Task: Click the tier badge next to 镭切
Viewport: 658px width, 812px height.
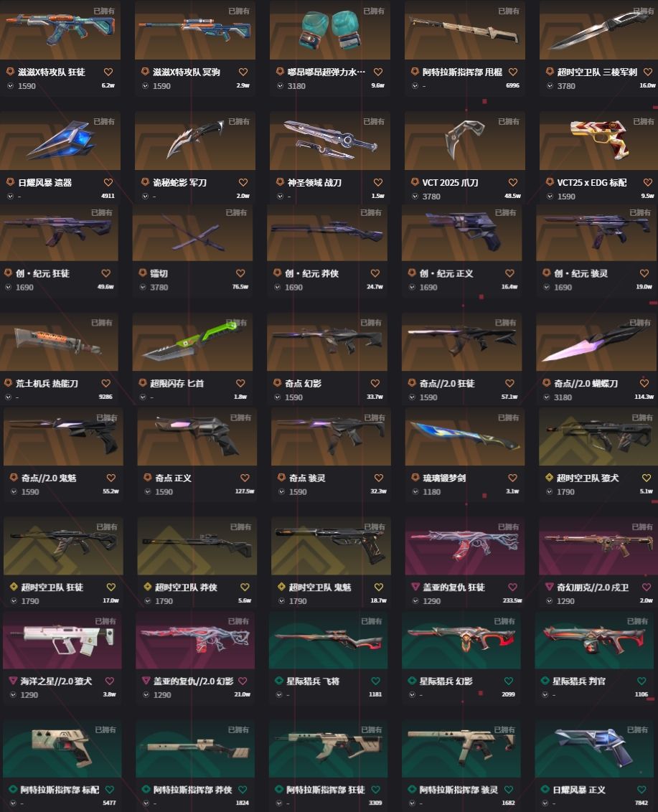Action: (x=143, y=273)
